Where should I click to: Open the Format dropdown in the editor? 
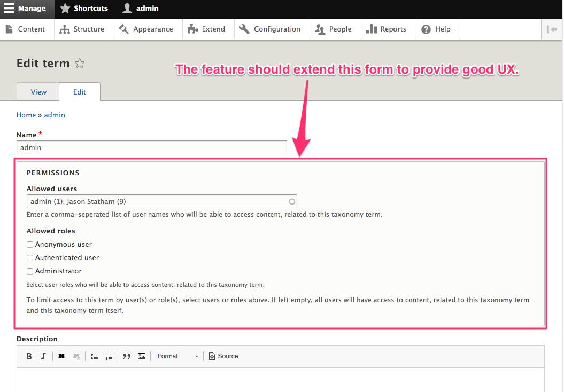point(177,356)
